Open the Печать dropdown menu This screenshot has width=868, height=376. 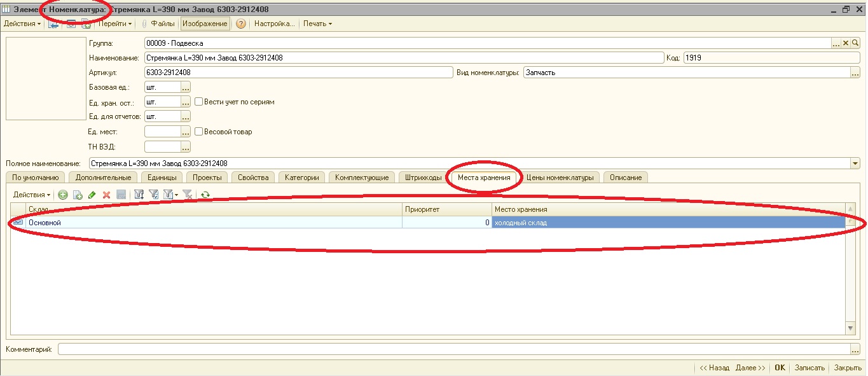click(317, 24)
